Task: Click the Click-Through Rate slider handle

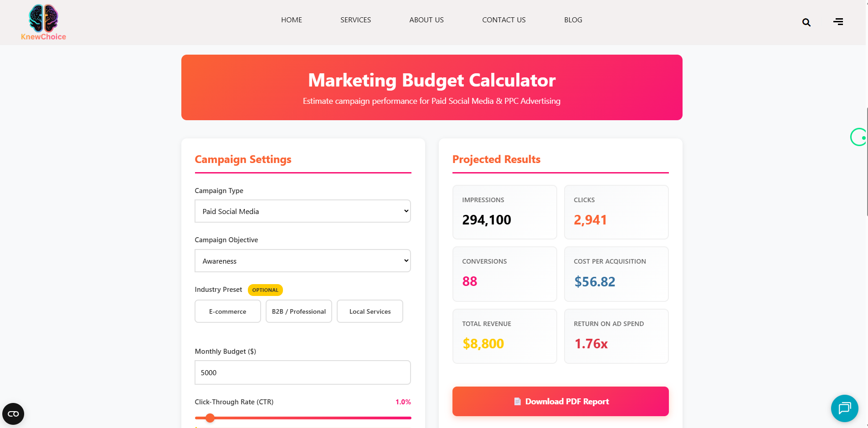Action: [210, 418]
